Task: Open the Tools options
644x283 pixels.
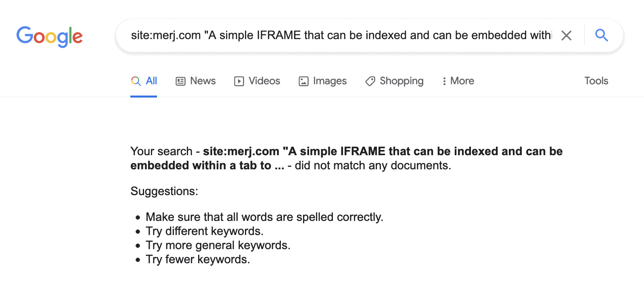Action: point(596,81)
